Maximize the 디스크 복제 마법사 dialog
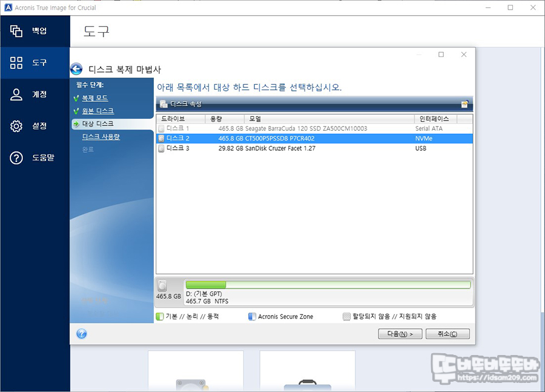Screen dimensions: 545x392 (441, 55)
